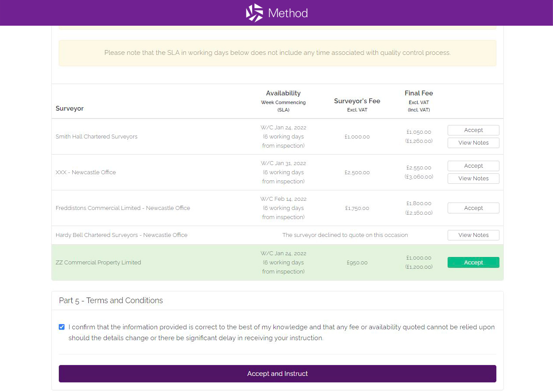View notes for Hardy Bell Chartered Surveyors
This screenshot has height=392, width=553.
coord(473,235)
